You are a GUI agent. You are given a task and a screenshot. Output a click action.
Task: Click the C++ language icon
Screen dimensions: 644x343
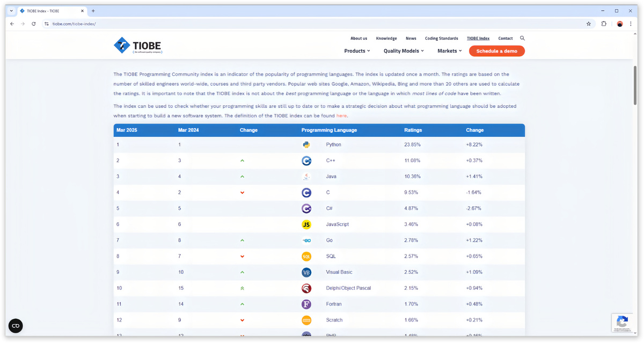click(306, 160)
